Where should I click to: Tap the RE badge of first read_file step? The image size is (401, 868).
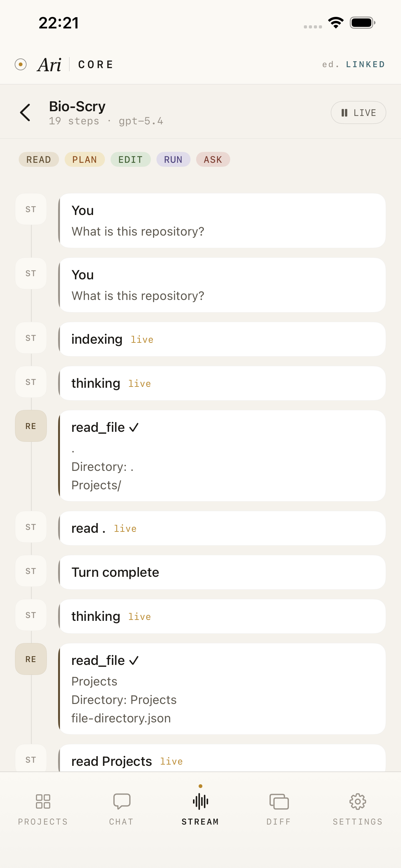click(31, 426)
